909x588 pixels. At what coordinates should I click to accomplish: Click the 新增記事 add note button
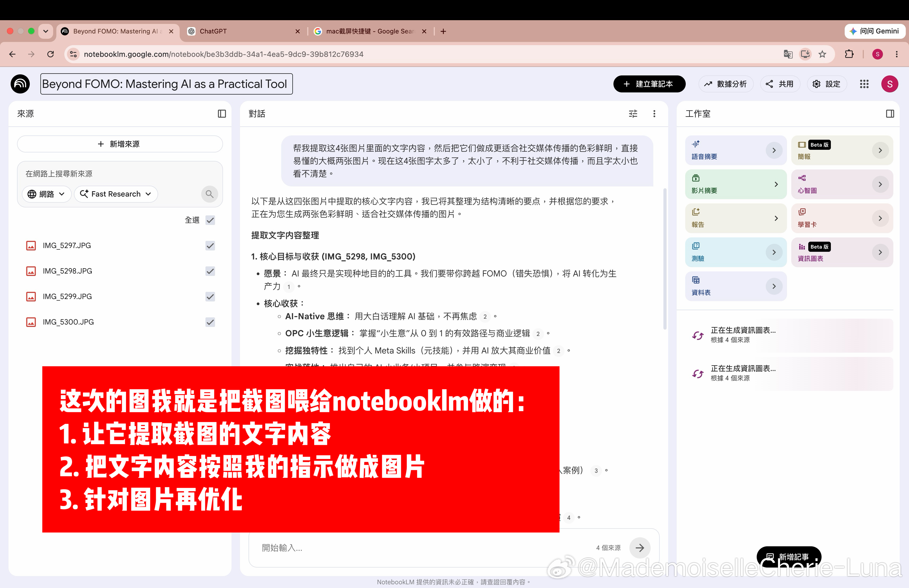point(788,557)
